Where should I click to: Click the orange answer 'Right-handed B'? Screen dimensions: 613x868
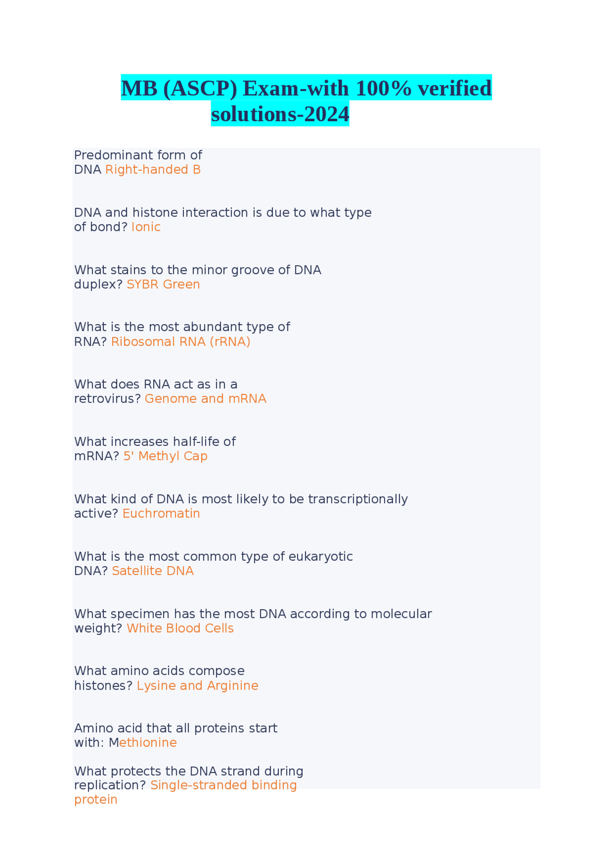pyautogui.click(x=153, y=170)
